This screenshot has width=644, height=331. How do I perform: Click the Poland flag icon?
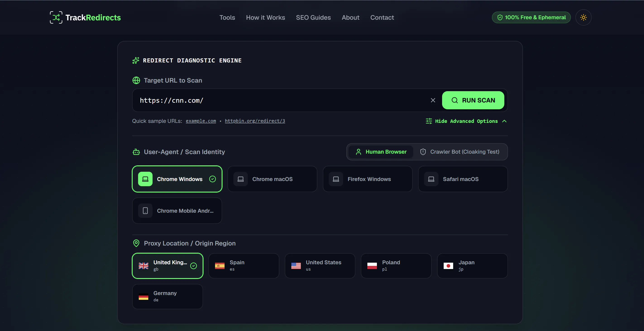[372, 266]
